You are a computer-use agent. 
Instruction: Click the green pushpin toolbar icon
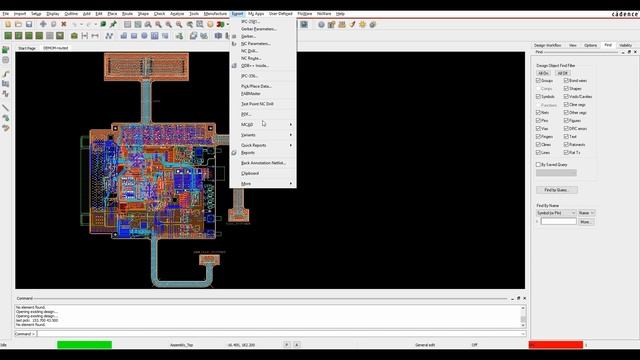(113, 24)
